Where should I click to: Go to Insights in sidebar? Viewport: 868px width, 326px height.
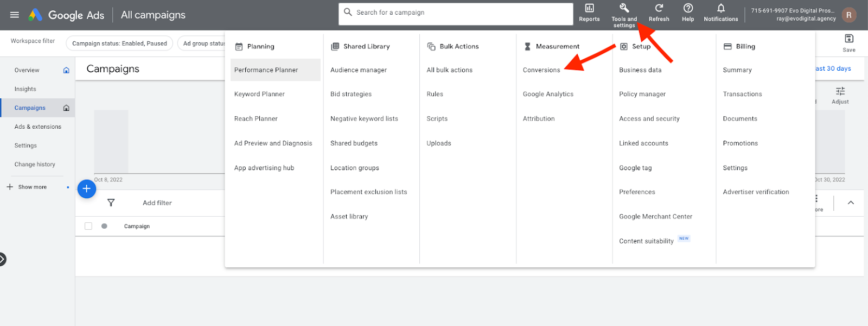click(x=25, y=89)
